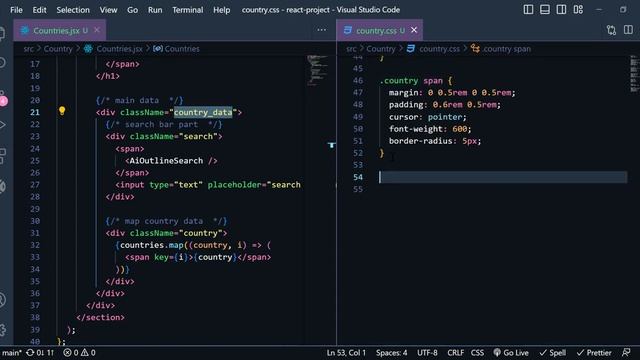Click the minimap of country.css editor
The image size is (640, 360).
pyautogui.click(x=634, y=74)
